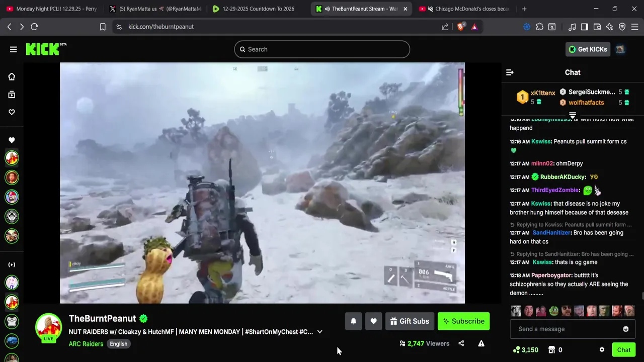Expand the gift leaderboard arrow

coord(573,116)
